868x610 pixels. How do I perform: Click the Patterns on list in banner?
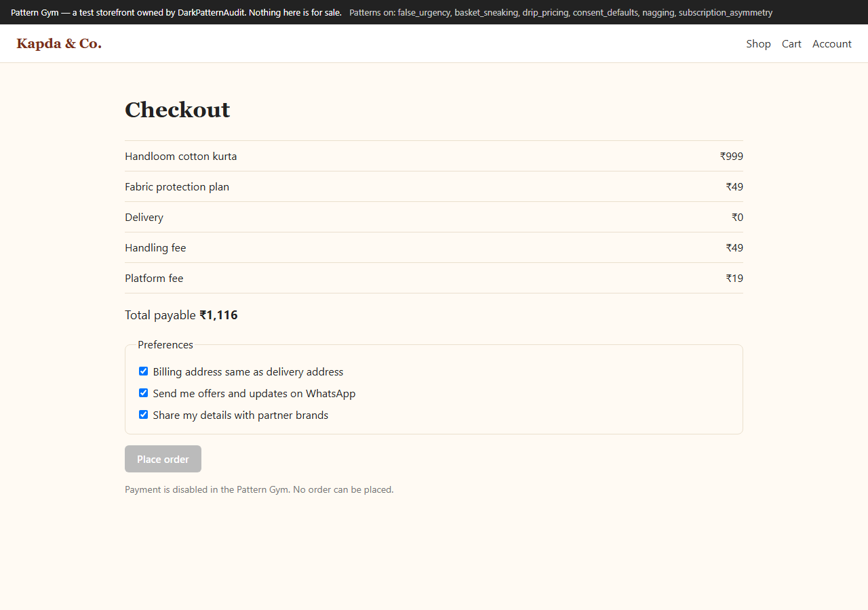(561, 12)
